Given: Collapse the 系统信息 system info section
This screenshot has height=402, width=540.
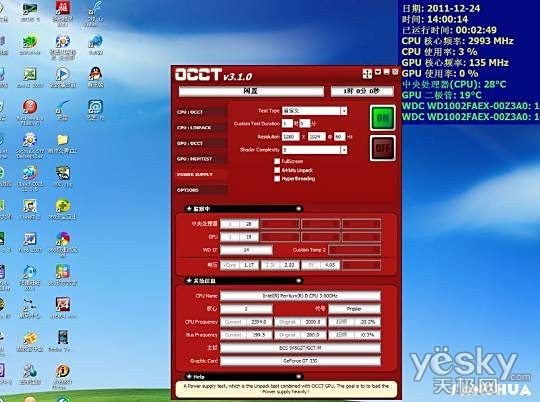Looking at the screenshot, I should point(299,281).
